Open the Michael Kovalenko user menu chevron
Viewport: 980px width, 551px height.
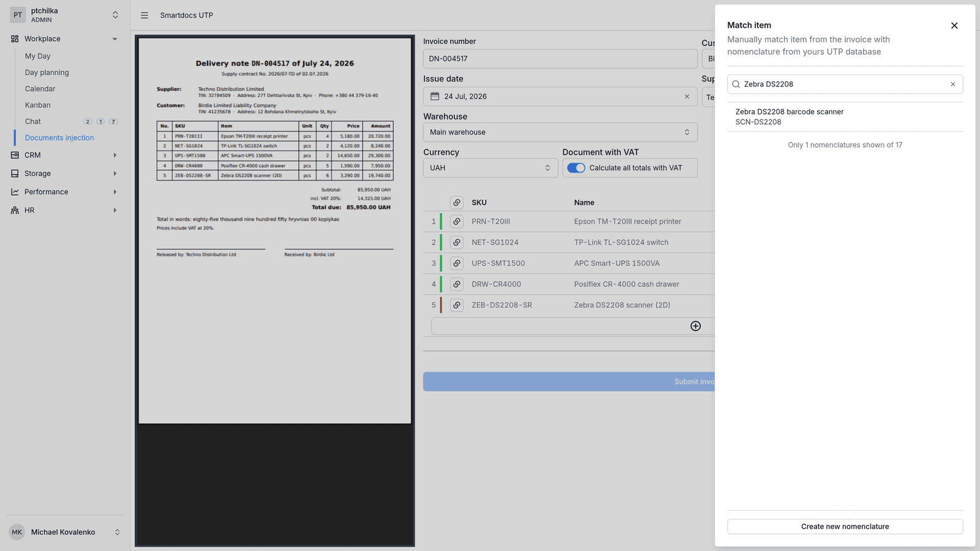pos(117,532)
